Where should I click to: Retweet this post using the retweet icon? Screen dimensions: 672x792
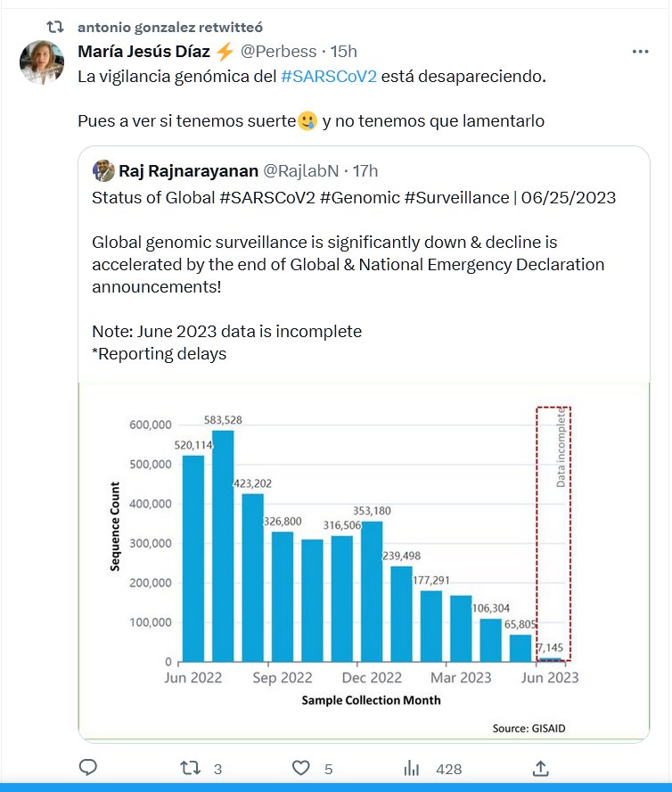click(x=191, y=767)
